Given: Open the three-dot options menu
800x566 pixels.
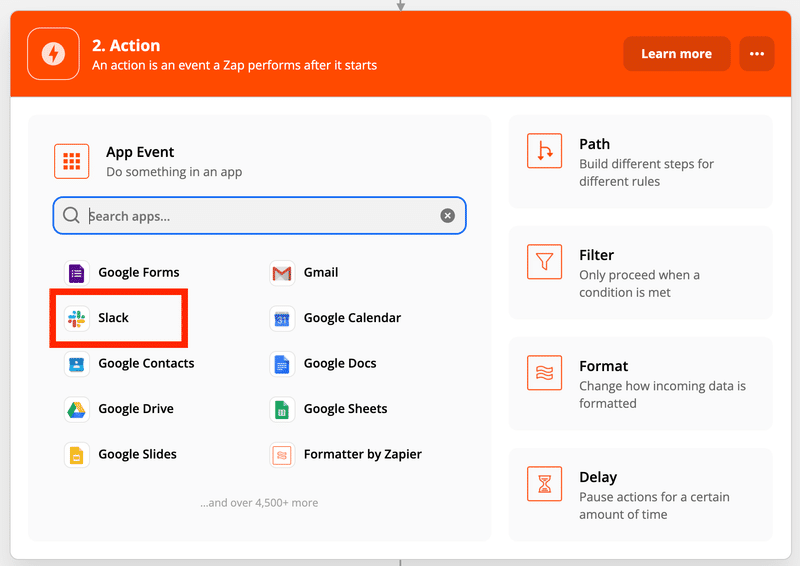Looking at the screenshot, I should point(757,54).
